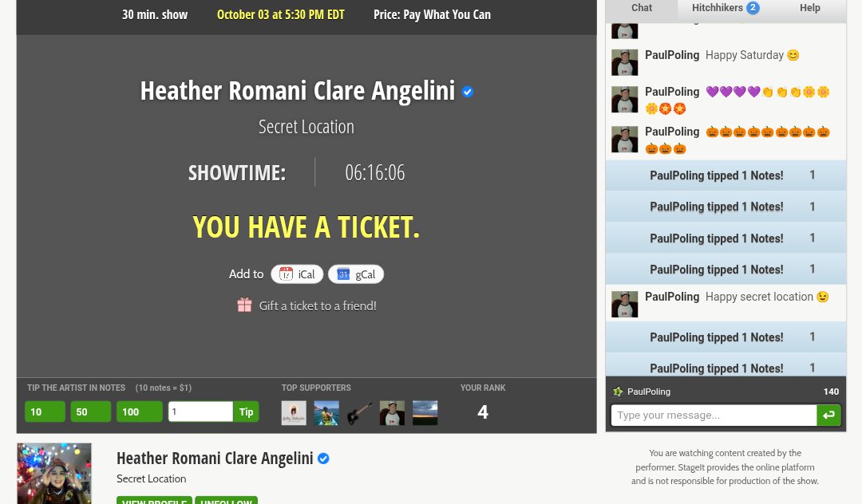
Task: Click the showtime countdown 06:16:06
Action: point(375,172)
